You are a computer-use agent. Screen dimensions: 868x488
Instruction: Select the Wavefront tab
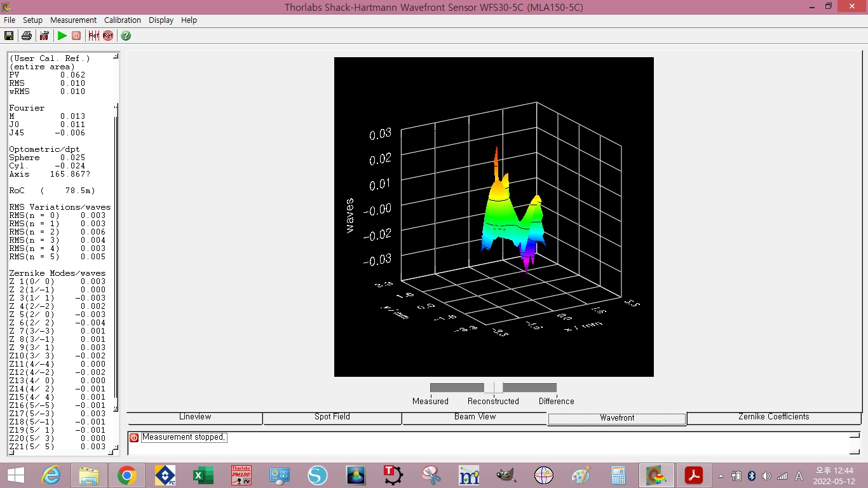tap(617, 419)
